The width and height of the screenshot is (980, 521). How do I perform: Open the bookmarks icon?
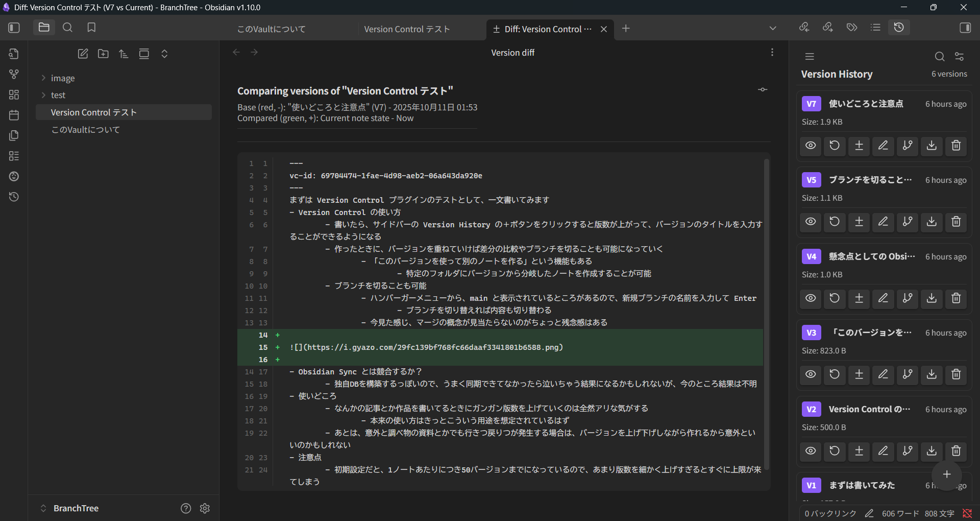click(x=91, y=28)
